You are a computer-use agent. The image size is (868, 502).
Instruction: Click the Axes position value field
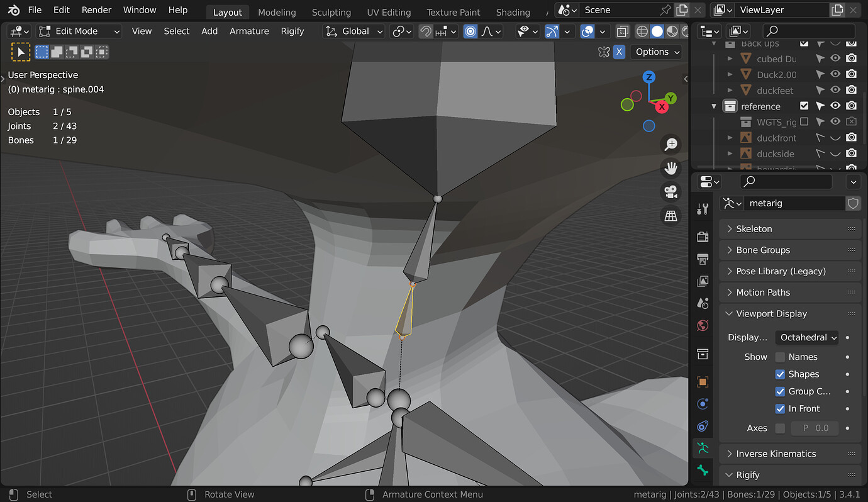click(816, 428)
